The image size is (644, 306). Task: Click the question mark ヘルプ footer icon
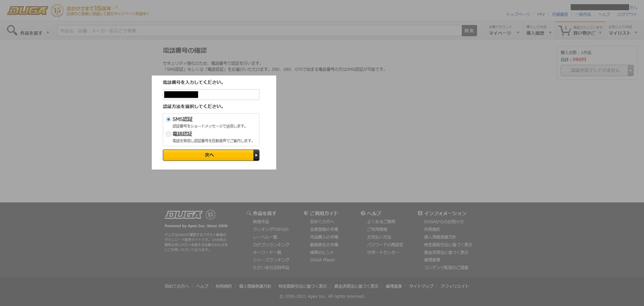[363, 213]
